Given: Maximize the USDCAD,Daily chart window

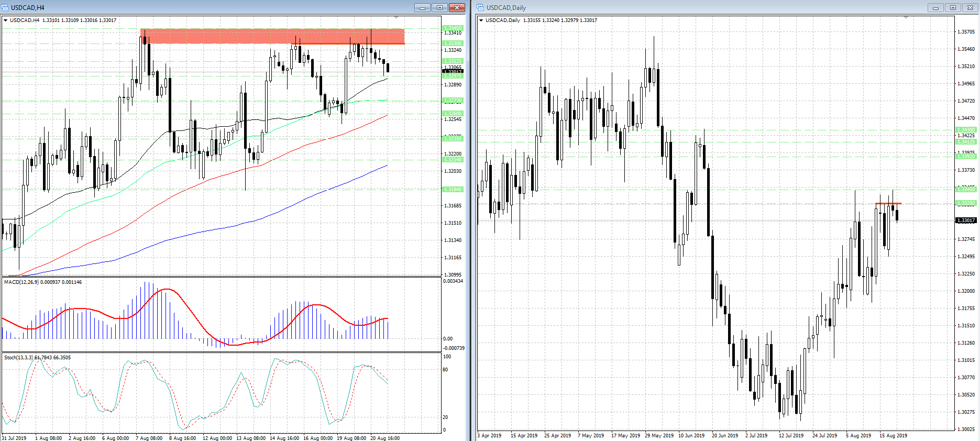Looking at the screenshot, I should tap(953, 7).
